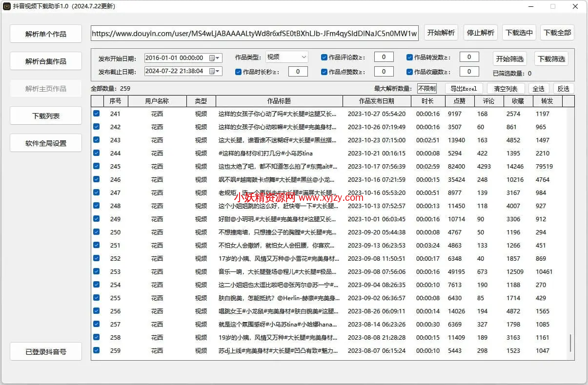Click the shares value 79519

click(x=545, y=166)
